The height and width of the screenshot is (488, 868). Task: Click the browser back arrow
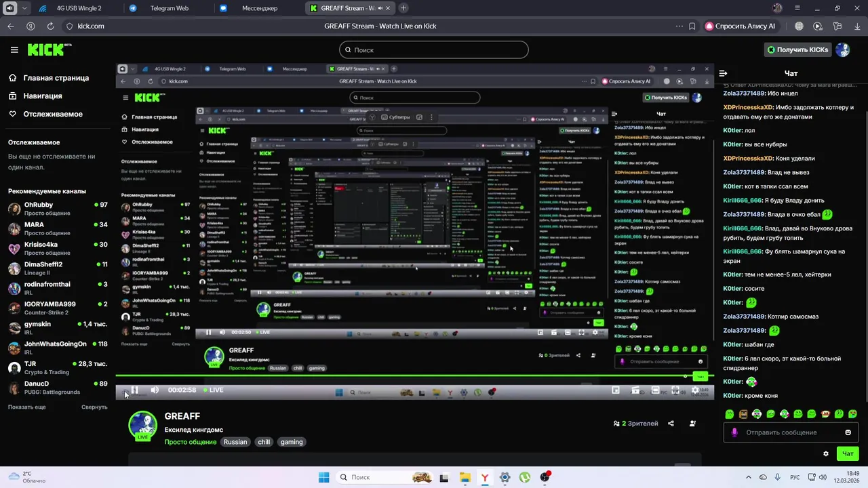[11, 26]
